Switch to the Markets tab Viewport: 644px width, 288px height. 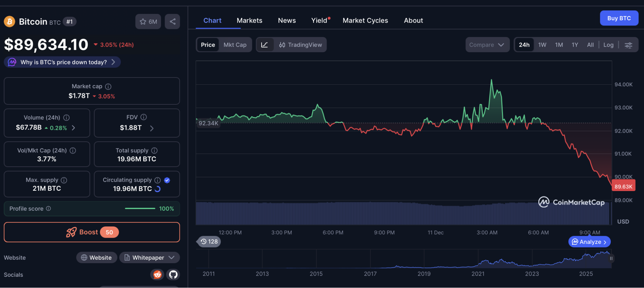click(x=249, y=21)
